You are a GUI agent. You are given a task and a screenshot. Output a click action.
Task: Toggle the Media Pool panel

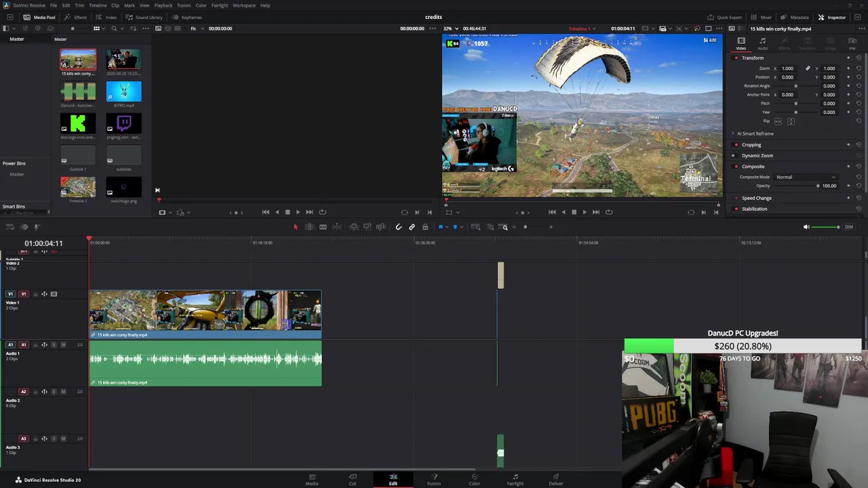point(39,17)
